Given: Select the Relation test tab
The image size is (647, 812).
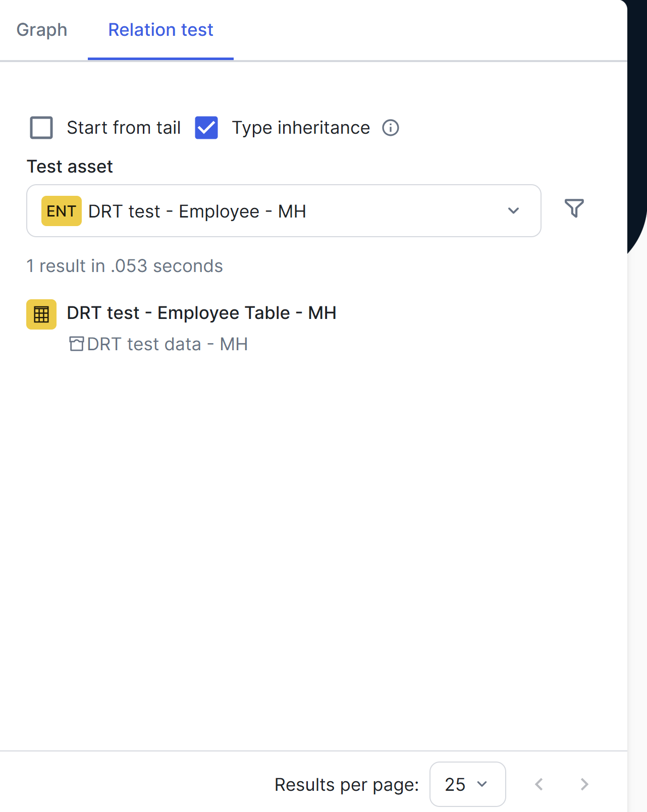Looking at the screenshot, I should point(160,30).
